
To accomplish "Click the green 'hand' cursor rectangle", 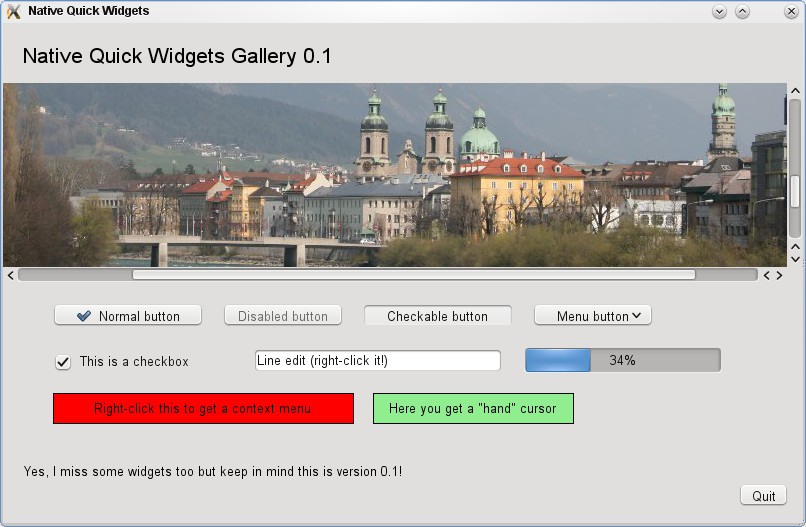I will click(473, 409).
